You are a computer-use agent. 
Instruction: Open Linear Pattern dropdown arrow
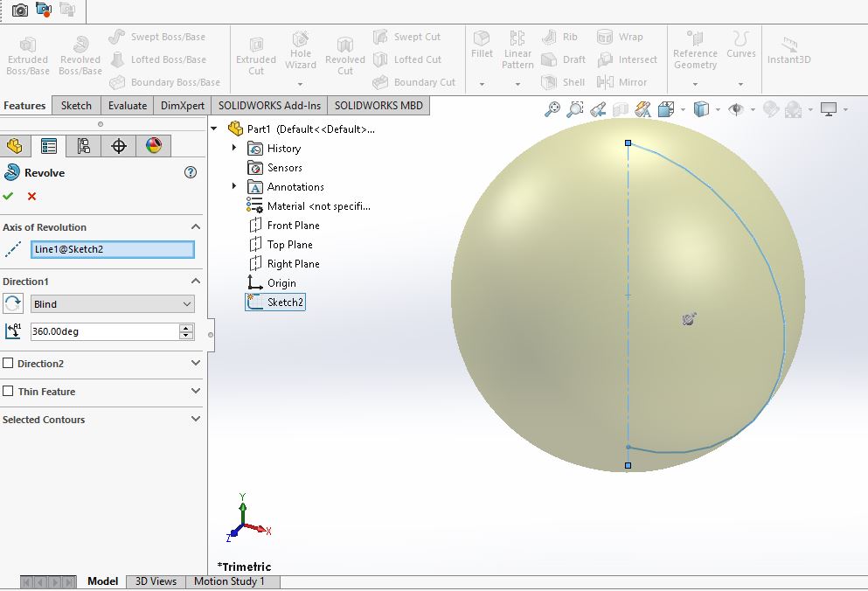pos(517,84)
